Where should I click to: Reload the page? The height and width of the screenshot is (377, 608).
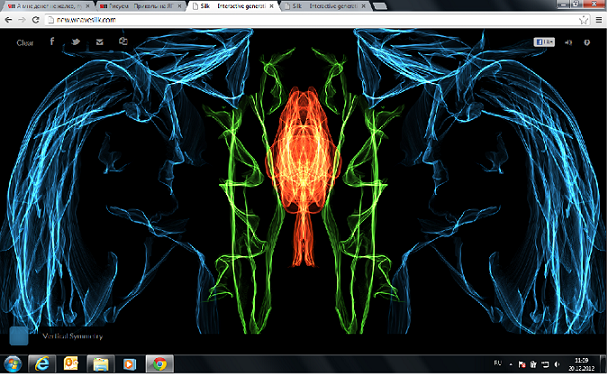[36, 20]
